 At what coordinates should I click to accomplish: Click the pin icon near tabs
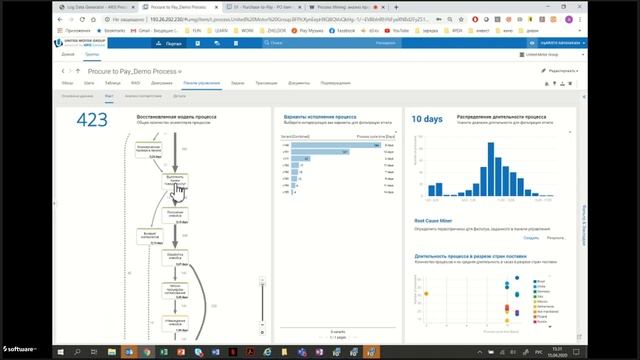tap(554, 84)
